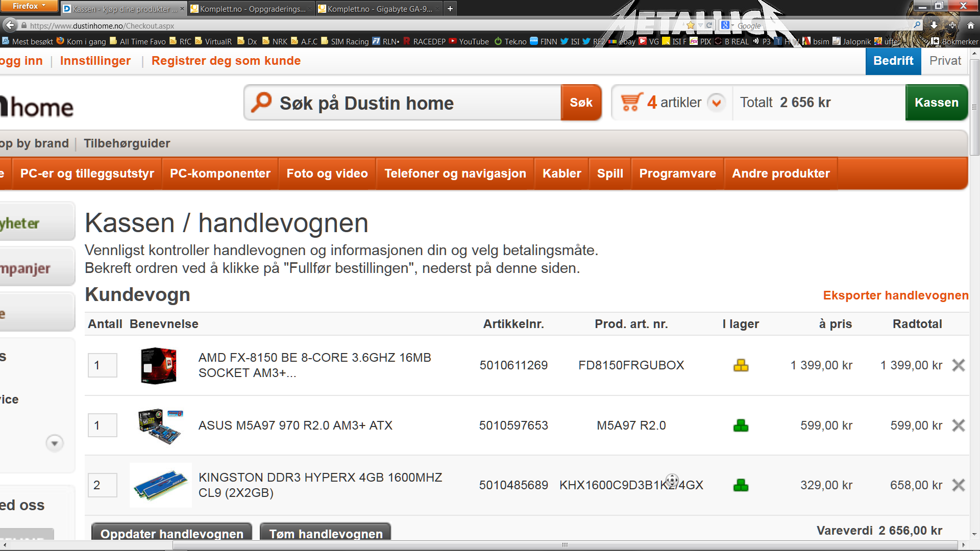Open the Tek.no bookmark
This screenshot has width=980, height=551.
(x=510, y=41)
